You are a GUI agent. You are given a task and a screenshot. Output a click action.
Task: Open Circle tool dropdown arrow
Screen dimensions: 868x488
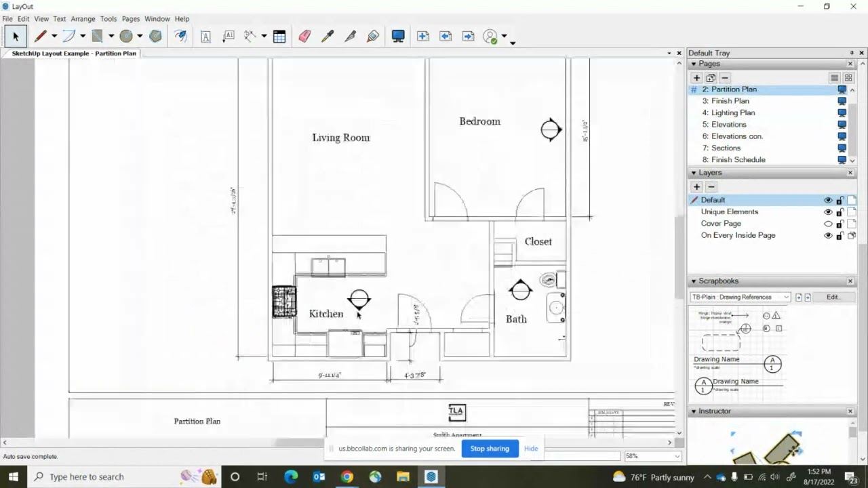140,37
